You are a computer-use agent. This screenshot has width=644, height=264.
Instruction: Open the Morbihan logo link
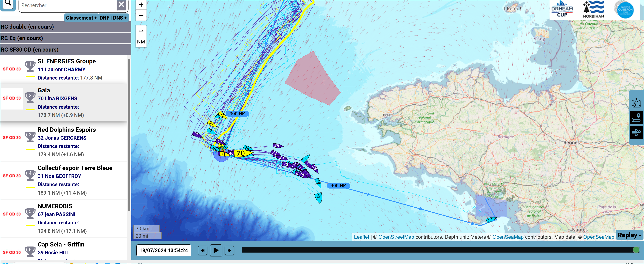point(593,9)
